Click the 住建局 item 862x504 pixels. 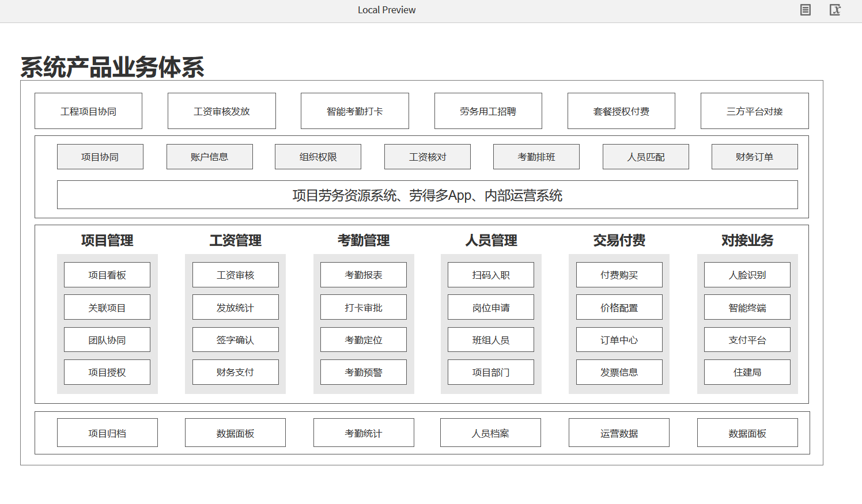pyautogui.click(x=747, y=372)
